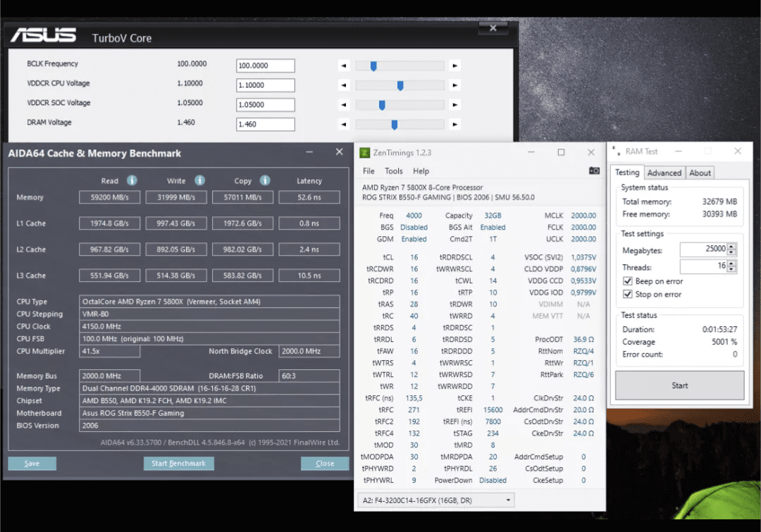
Task: Click the ZenTimings screenshot camera icon
Action: (594, 171)
